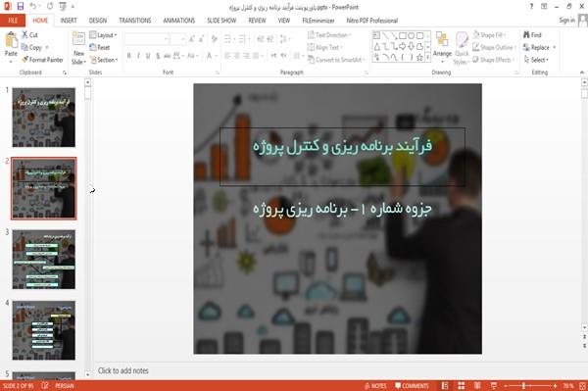Image resolution: width=588 pixels, height=391 pixels.
Task: Open the Select dropdown
Action: [x=536, y=60]
